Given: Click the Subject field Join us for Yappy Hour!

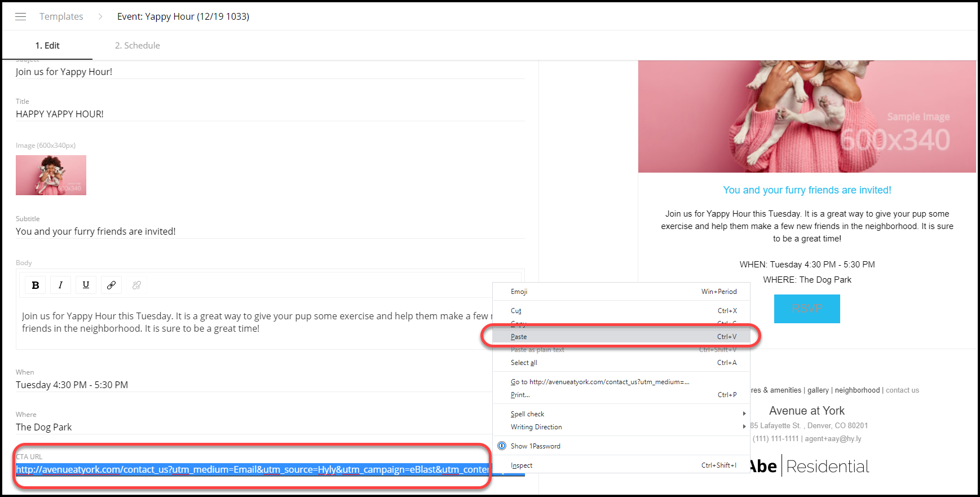Looking at the screenshot, I should pyautogui.click(x=270, y=72).
